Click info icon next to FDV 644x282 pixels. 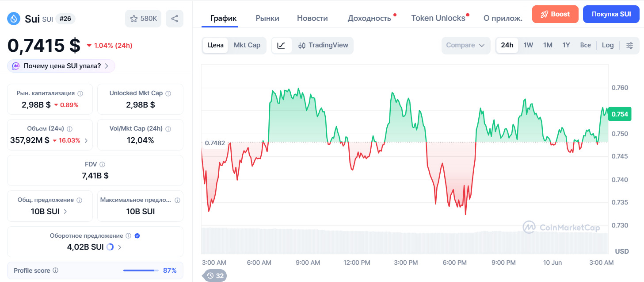coord(102,164)
